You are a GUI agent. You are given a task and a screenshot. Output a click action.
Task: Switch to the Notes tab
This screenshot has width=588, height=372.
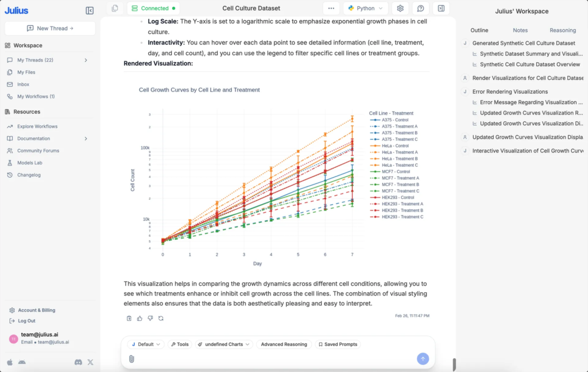pos(520,30)
